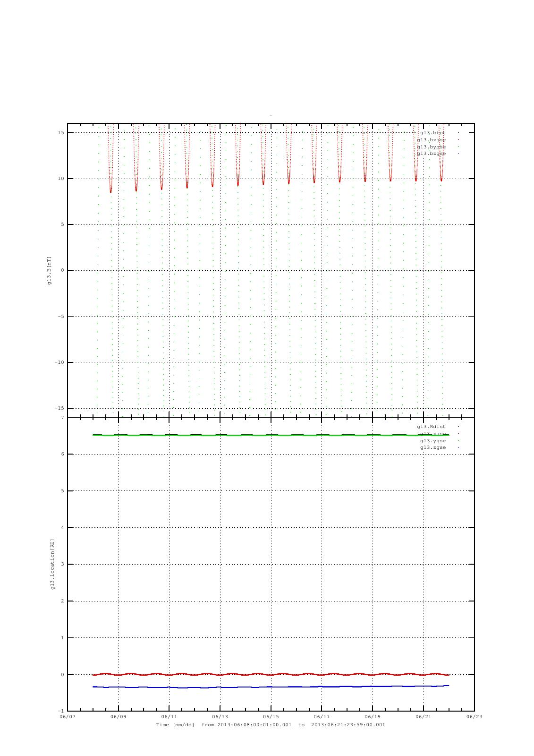Select the g13.xgse legend label
The width and height of the screenshot is (534, 756).
pyautogui.click(x=433, y=434)
